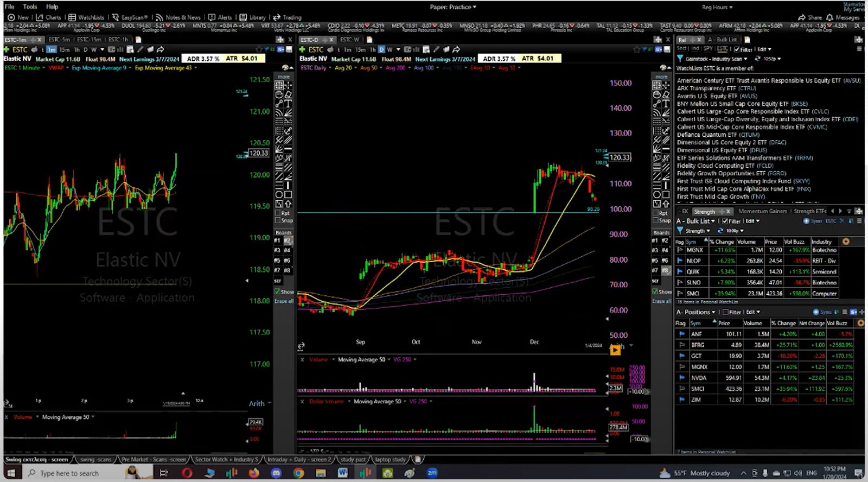Expand the Gainstock - Industry Scan dropdown

[716, 59]
